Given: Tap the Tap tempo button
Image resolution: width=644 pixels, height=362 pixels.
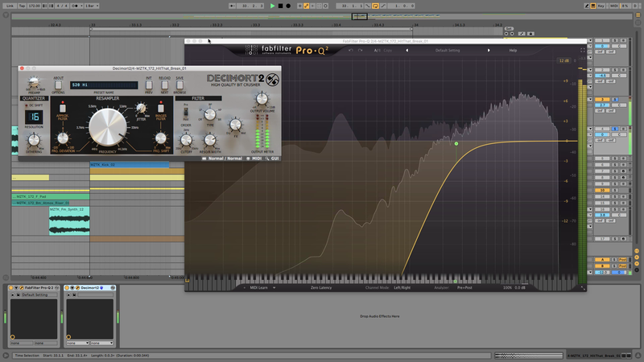Looking at the screenshot, I should click(23, 6).
